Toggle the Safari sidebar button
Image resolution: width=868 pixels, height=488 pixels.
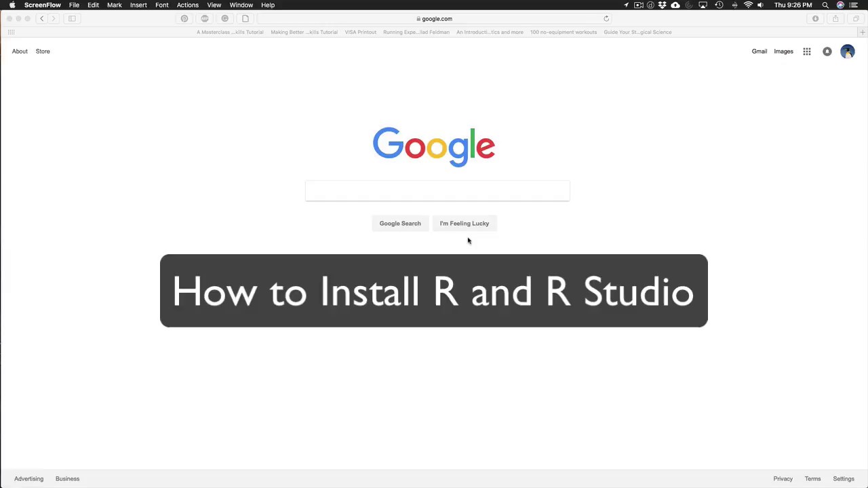click(72, 19)
